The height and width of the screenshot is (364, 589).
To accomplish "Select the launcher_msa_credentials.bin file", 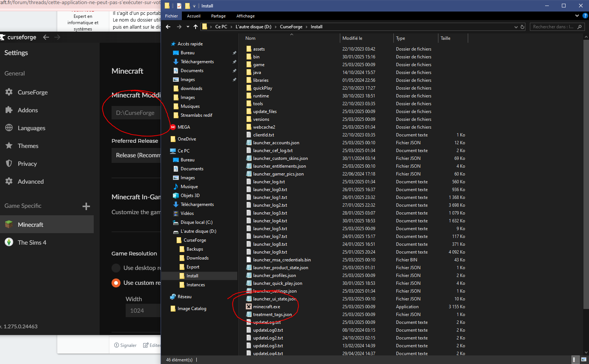I will coord(282,260).
